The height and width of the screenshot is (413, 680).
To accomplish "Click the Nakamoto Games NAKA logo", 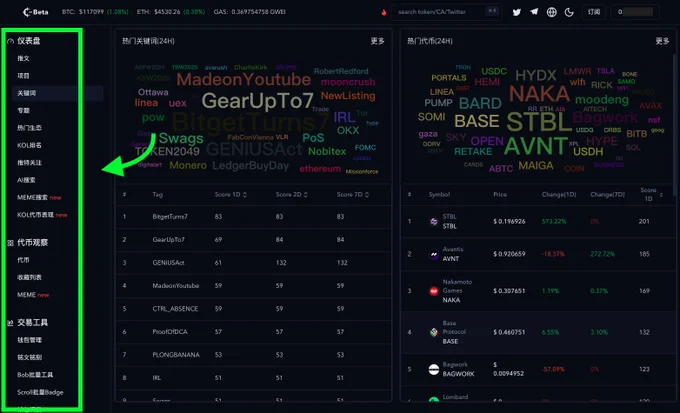I will click(434, 291).
